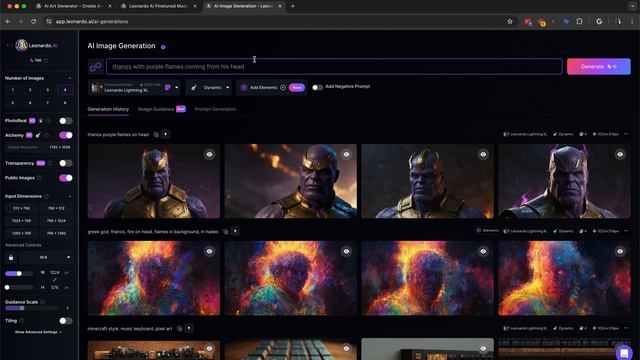Reuse the 'minecraft style' prompt arrow
Image resolution: width=640 pixels, height=360 pixels.
189,328
